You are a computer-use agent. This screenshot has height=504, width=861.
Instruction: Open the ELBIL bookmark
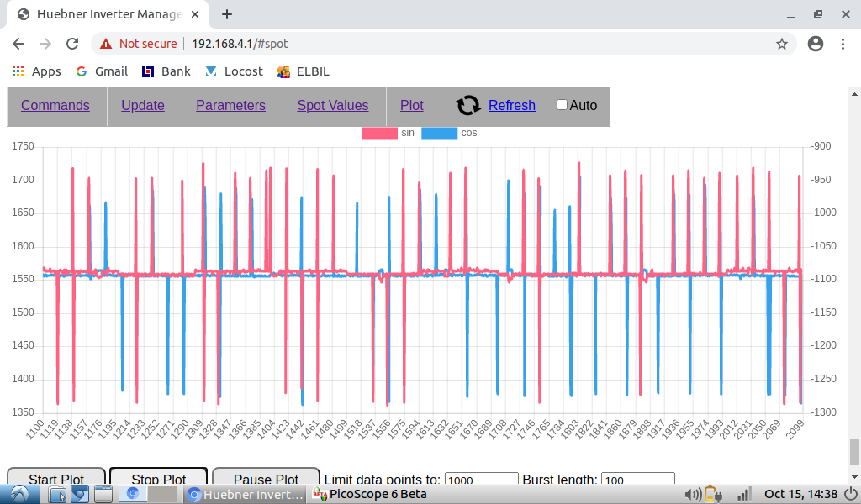[x=304, y=71]
